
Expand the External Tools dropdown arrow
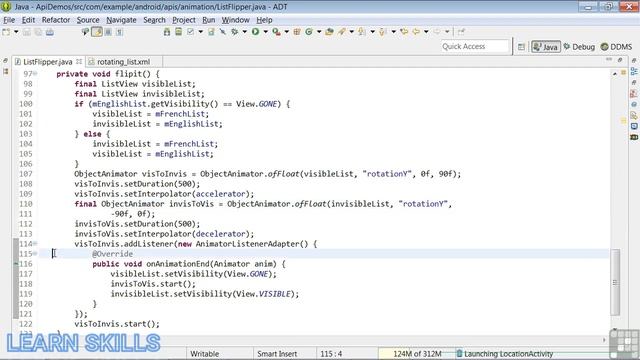point(287,32)
